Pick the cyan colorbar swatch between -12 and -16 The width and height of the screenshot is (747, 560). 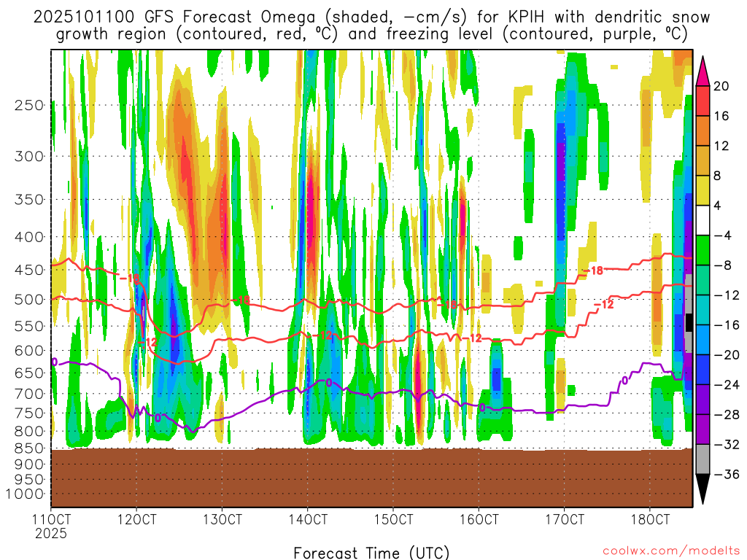(703, 310)
